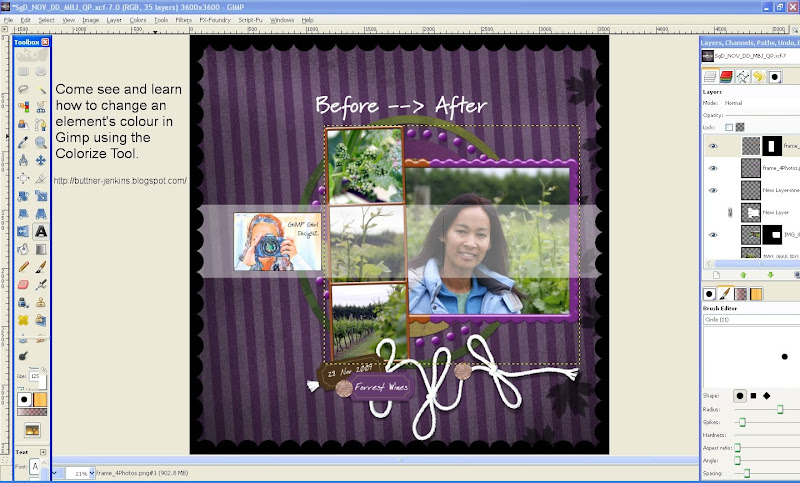Raise the layer with up arrow
The height and width of the screenshot is (483, 800).
click(x=743, y=275)
